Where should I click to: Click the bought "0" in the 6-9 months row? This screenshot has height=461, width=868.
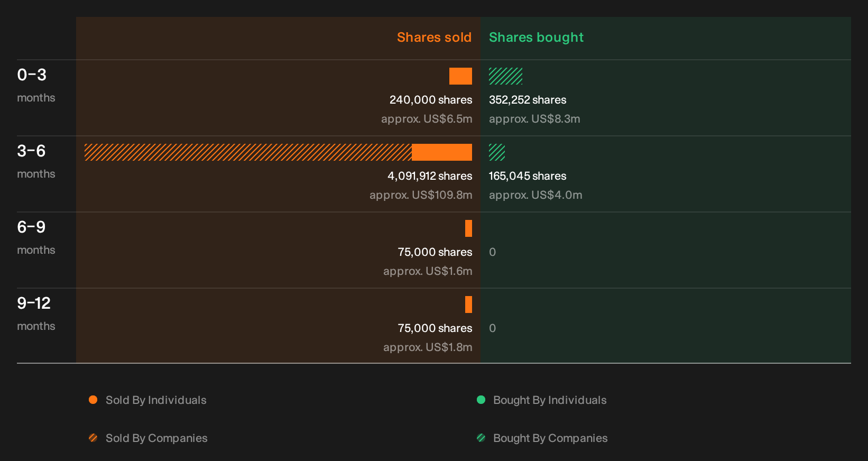point(493,252)
